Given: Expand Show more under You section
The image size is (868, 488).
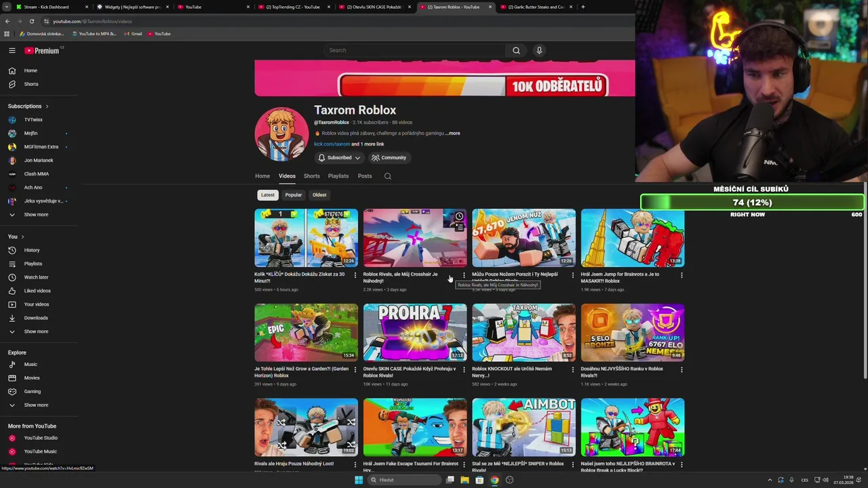Looking at the screenshot, I should tap(36, 331).
